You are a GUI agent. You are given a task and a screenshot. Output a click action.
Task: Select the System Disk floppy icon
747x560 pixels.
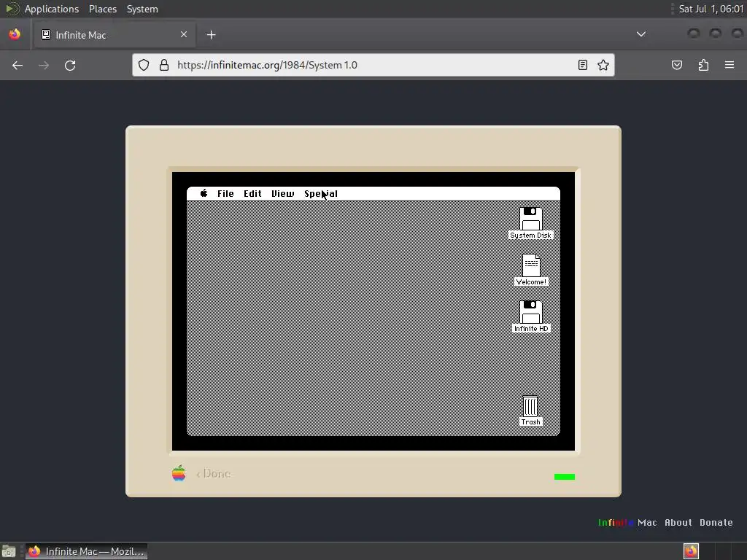point(531,219)
